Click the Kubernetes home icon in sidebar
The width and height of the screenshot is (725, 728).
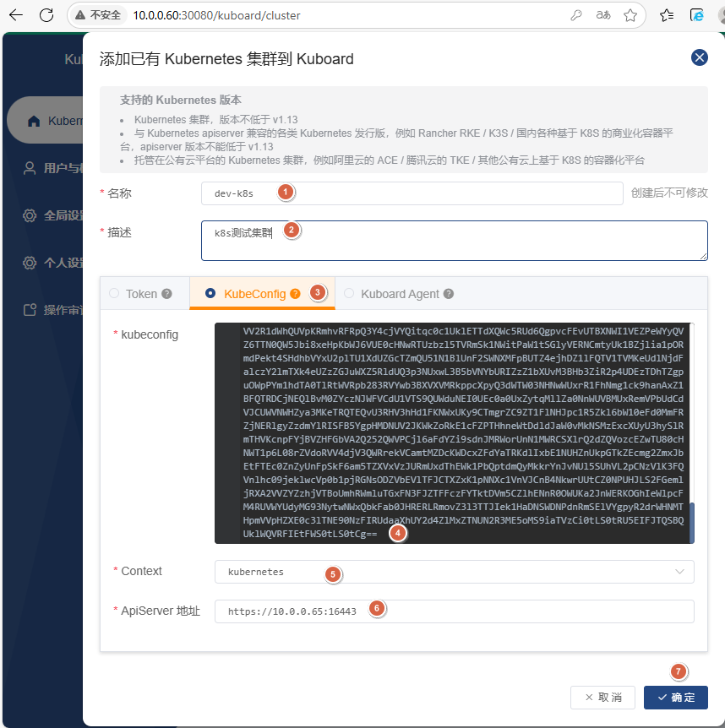pos(34,121)
